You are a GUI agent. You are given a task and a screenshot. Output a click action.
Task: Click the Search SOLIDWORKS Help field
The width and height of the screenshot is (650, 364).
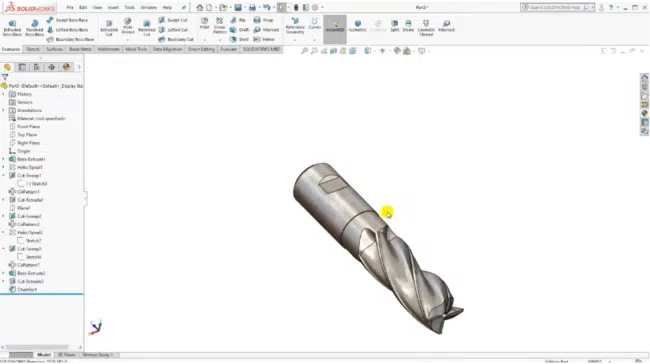558,7
